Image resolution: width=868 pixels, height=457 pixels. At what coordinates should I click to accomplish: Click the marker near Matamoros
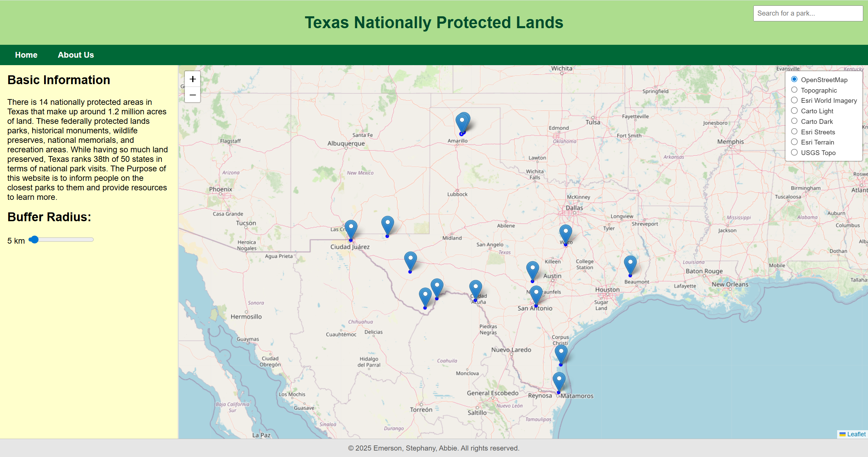[559, 381]
